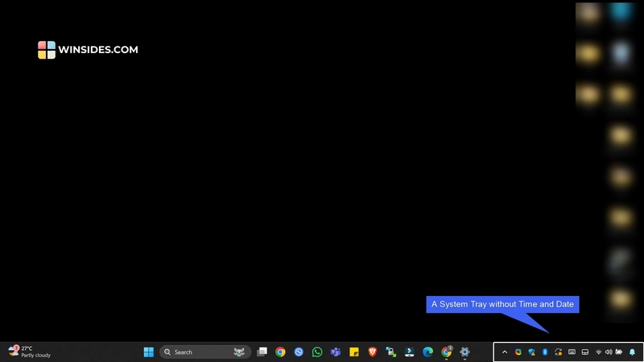
Task: Launch Google Chrome from the taskbar
Action: (280, 352)
